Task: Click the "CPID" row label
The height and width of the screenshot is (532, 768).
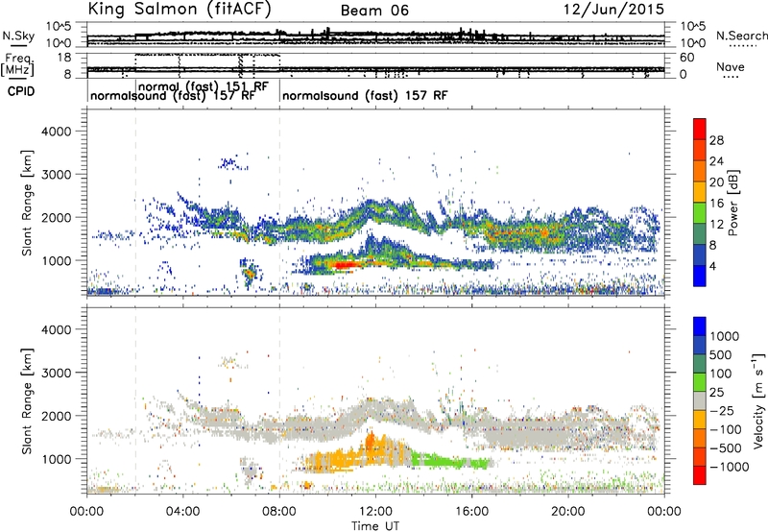Action: click(21, 91)
